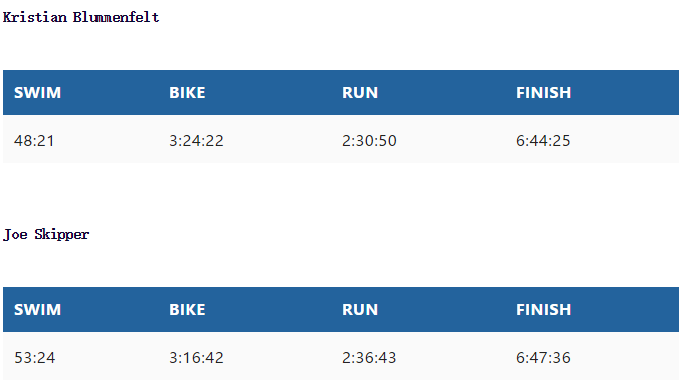Screen dimensions: 680x384
Task: Click the run time 2:36:43
Action: click(369, 358)
